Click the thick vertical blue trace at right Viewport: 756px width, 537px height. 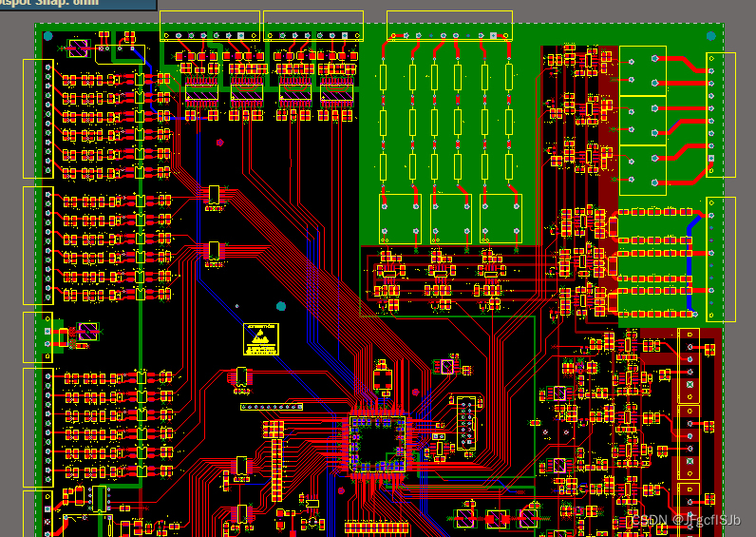pos(690,265)
